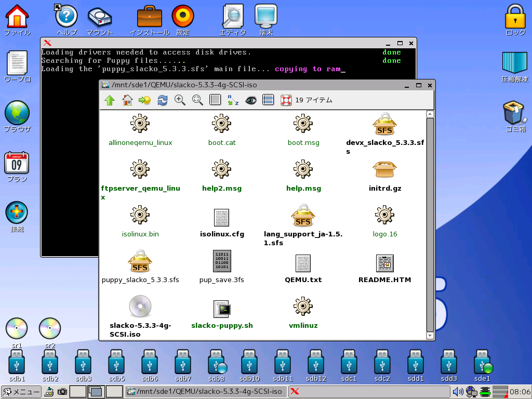Refresh the file listing

point(162,100)
